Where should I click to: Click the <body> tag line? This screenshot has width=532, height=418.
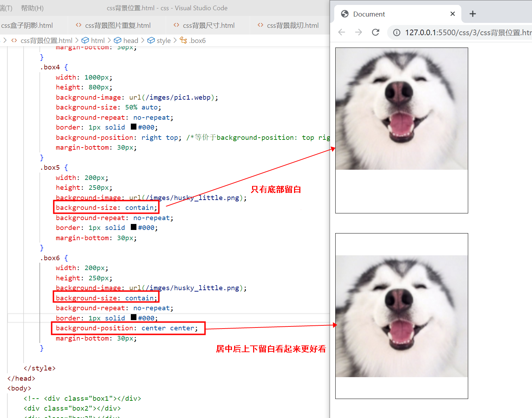[x=19, y=388]
